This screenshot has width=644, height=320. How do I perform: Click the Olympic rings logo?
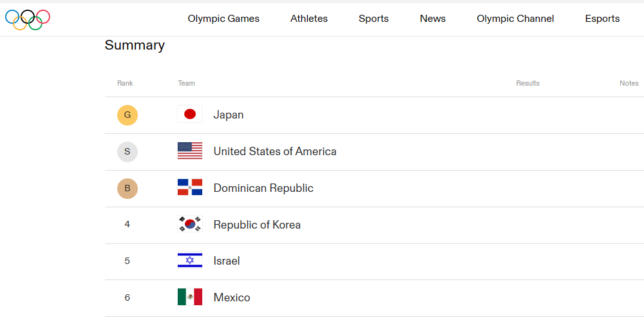28,20
